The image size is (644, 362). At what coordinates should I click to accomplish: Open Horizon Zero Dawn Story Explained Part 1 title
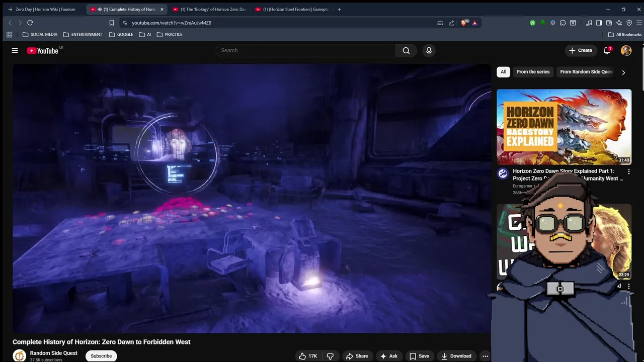[x=568, y=174]
